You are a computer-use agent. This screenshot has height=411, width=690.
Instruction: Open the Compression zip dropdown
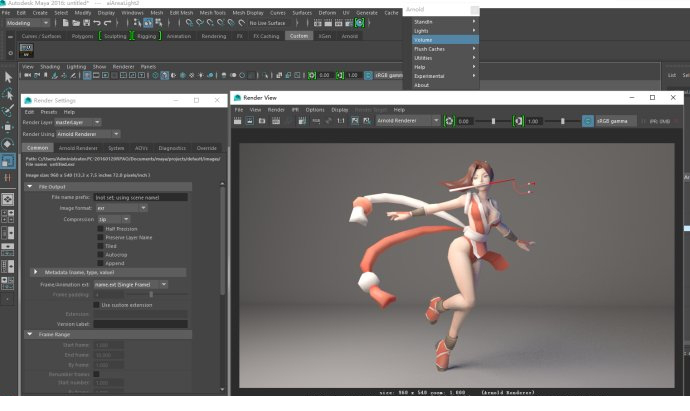[x=114, y=219]
